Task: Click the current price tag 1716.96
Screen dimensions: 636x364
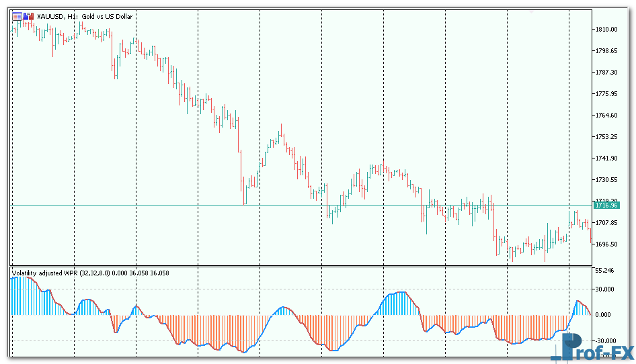Action: coord(606,206)
